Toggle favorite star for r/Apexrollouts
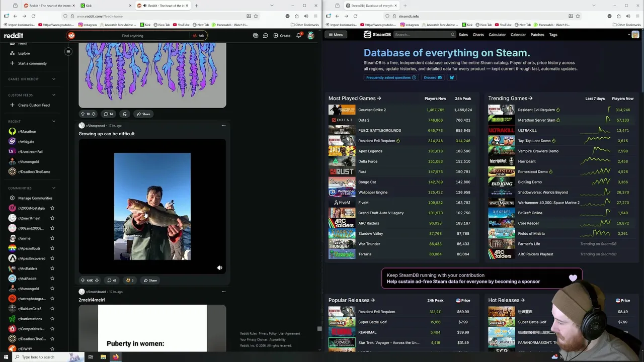Screen dimensions: 644x362 (x=52, y=248)
